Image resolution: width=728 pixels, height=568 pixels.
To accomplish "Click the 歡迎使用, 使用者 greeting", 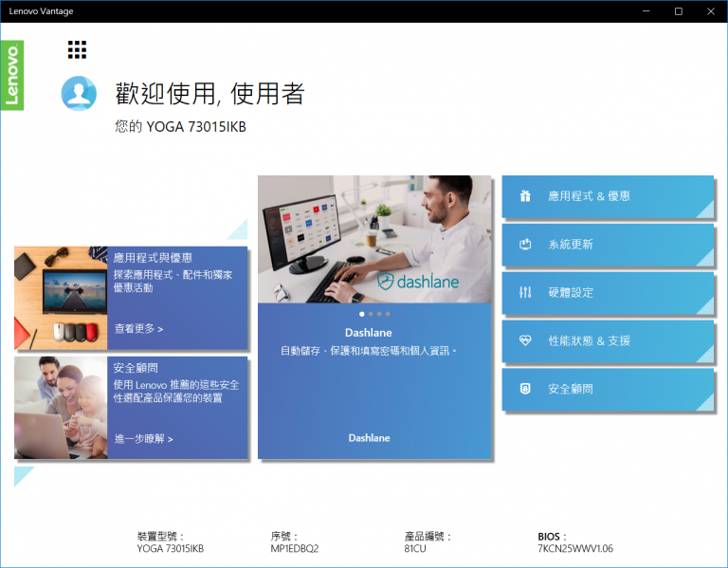I will click(209, 93).
